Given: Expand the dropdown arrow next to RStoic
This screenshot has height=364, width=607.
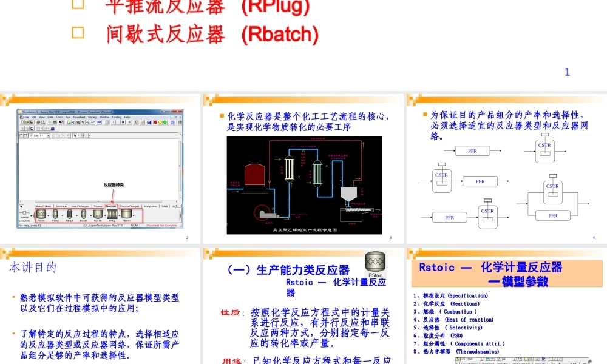Looking at the screenshot, I should click(x=48, y=215).
